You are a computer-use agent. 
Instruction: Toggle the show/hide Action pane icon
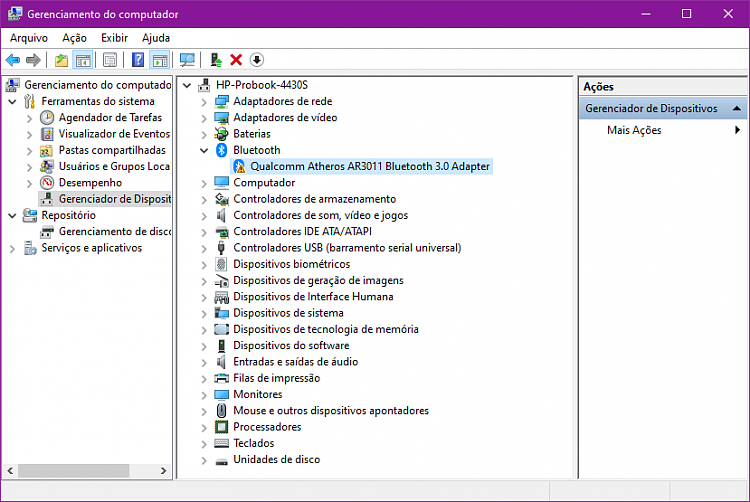coord(160,60)
